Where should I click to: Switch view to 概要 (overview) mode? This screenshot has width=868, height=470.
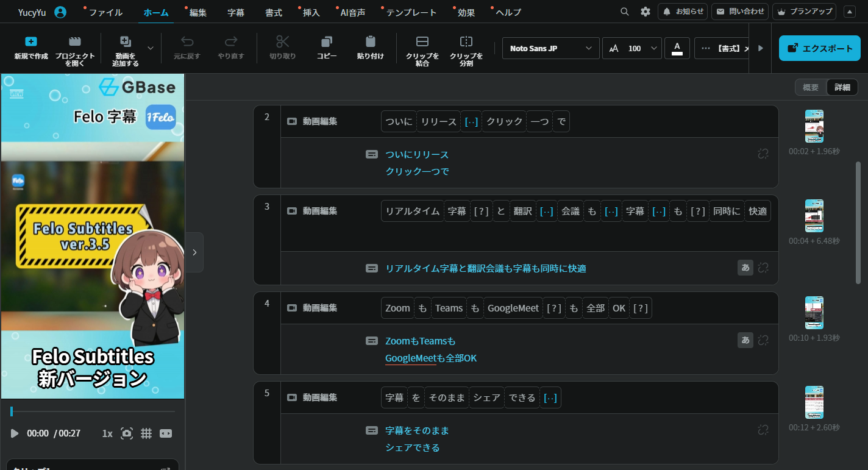point(811,87)
